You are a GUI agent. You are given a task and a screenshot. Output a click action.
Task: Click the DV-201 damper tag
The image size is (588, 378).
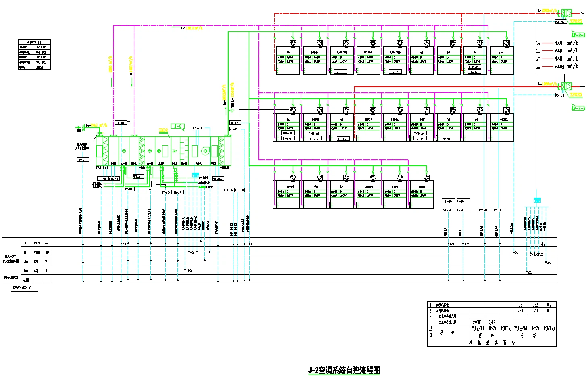tap(83, 160)
